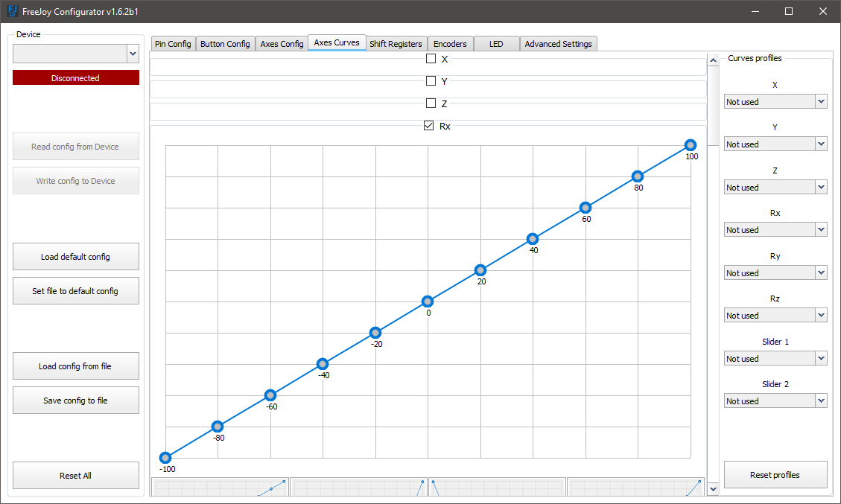841x504 pixels.
Task: Click Set file to default config
Action: point(76,291)
